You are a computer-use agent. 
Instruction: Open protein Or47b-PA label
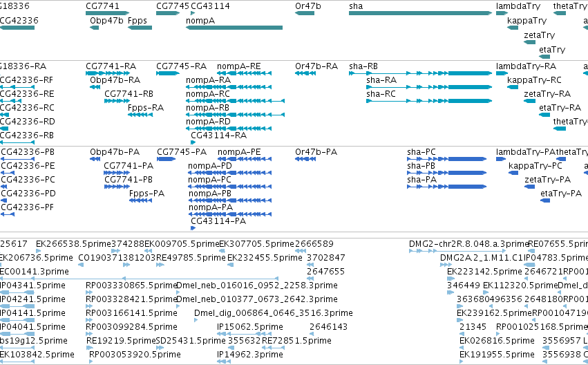(316, 152)
